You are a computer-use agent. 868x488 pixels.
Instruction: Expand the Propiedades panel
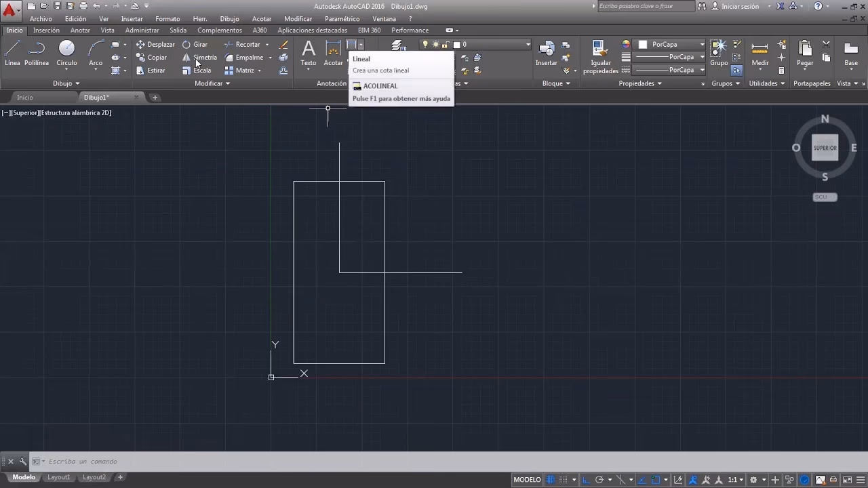pos(640,83)
